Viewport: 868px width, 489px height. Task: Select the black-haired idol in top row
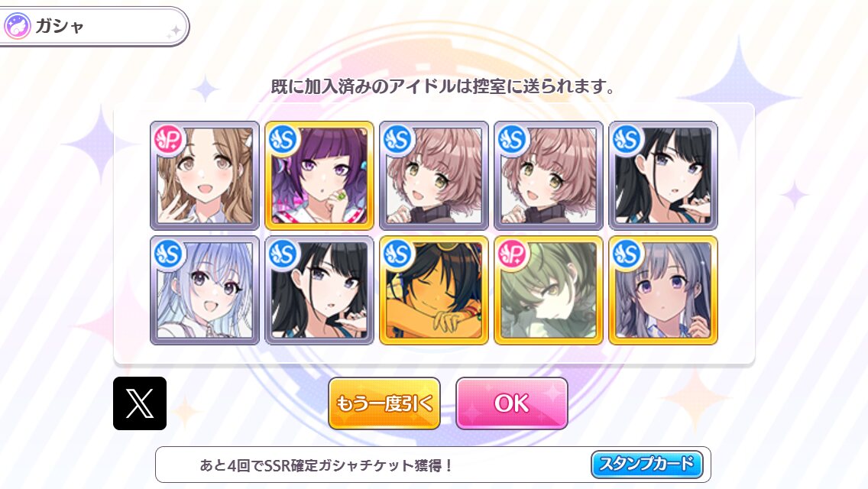tap(663, 176)
